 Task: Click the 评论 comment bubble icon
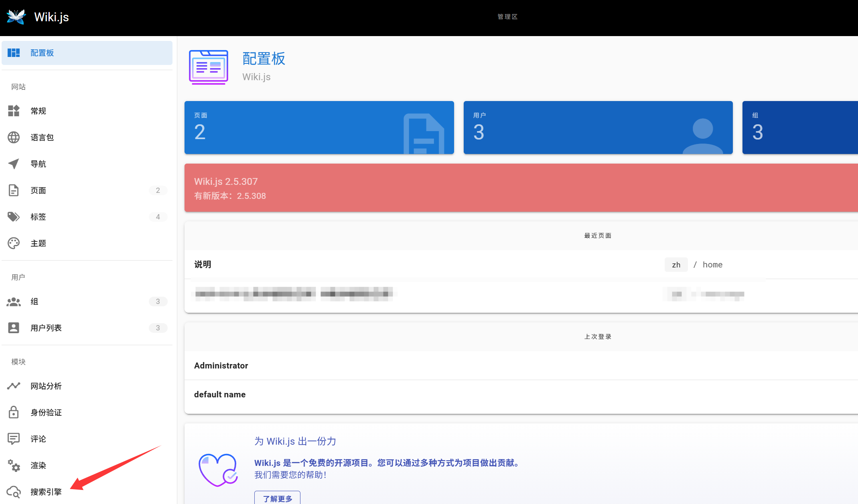(x=14, y=439)
